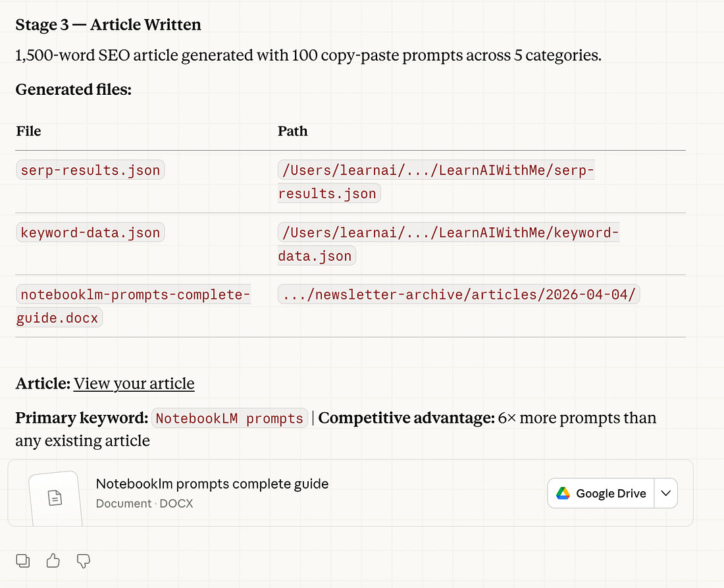The width and height of the screenshot is (724, 588).
Task: Open View your article link
Action: coord(134,383)
